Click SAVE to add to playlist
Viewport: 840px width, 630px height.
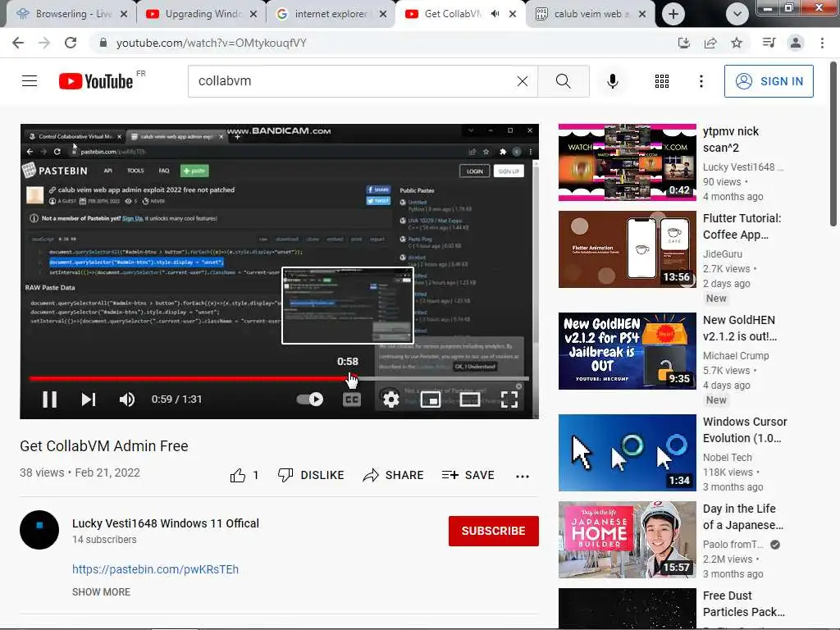[468, 475]
